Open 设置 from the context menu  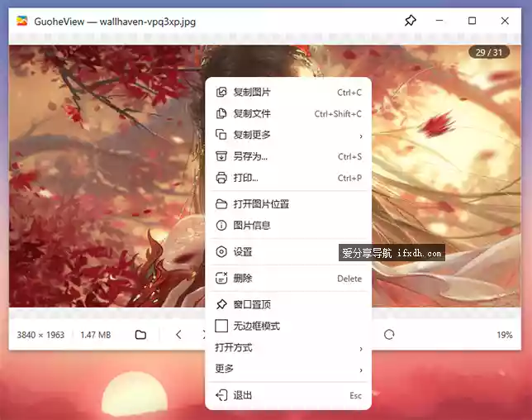[288, 252]
